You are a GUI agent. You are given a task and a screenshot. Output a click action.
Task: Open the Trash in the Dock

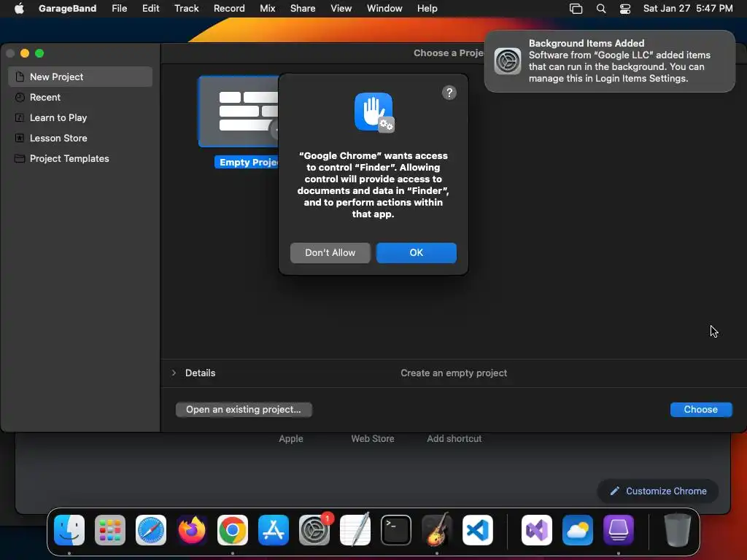[x=677, y=530]
